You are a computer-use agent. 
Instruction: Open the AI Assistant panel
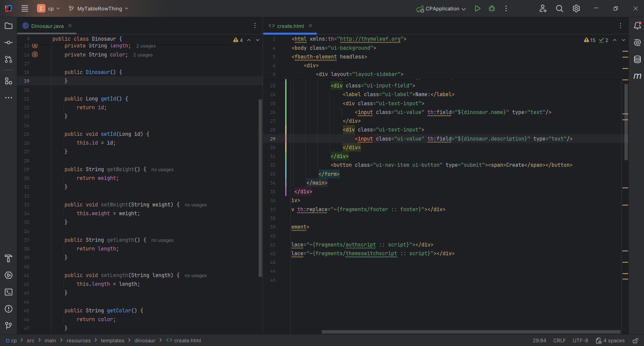[x=638, y=43]
